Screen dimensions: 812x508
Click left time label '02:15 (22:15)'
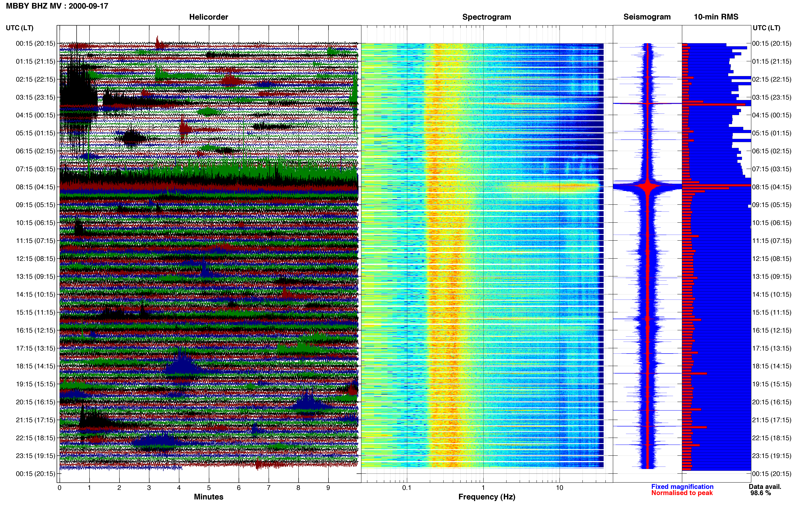coord(36,79)
